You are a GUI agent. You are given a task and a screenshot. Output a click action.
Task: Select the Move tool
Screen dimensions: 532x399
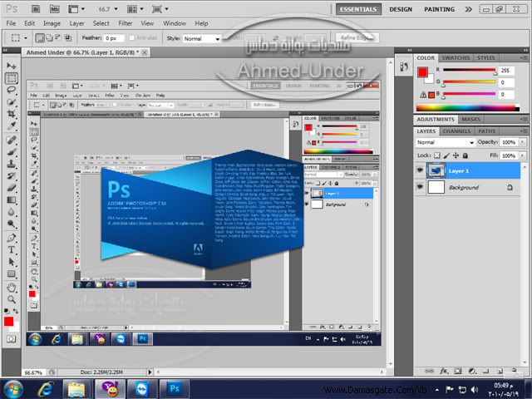[x=11, y=66]
